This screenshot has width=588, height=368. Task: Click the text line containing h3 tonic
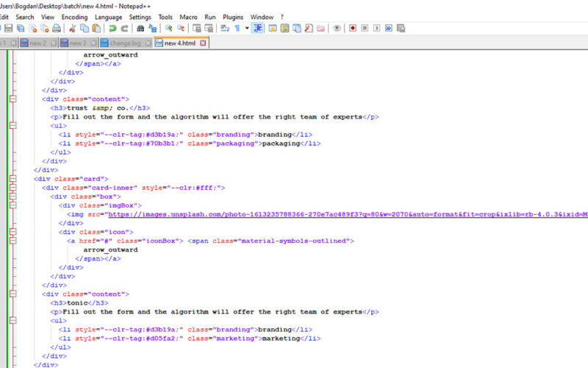pyautogui.click(x=79, y=302)
